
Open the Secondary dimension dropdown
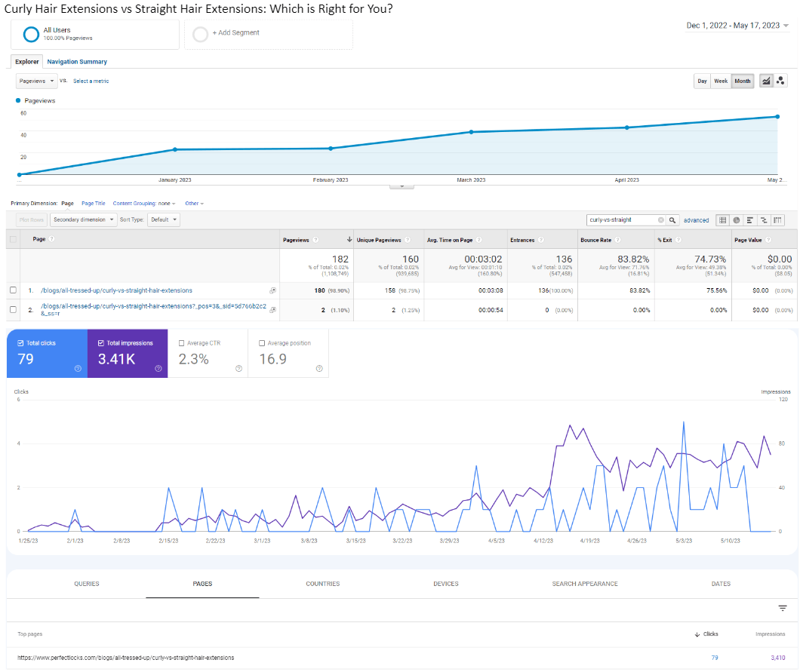84,219
